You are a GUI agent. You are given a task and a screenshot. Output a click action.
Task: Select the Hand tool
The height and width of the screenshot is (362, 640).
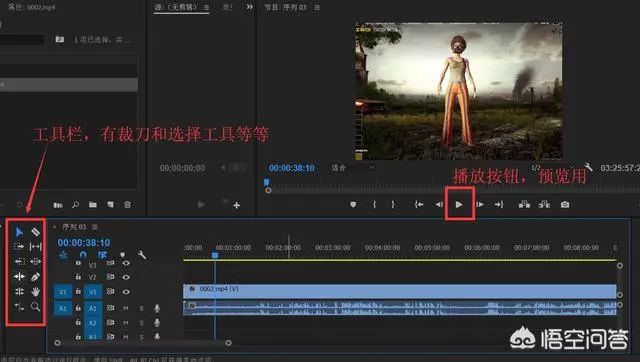pyautogui.click(x=36, y=291)
